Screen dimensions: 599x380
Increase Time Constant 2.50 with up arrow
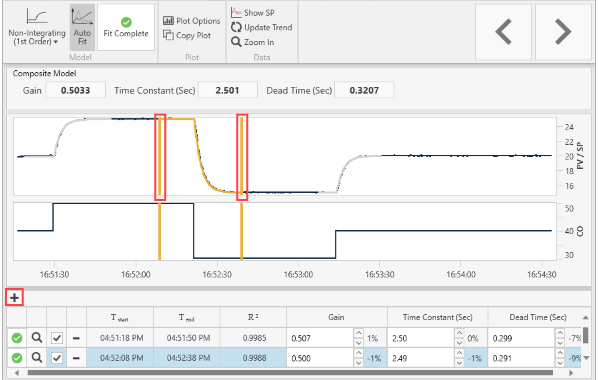(459, 333)
